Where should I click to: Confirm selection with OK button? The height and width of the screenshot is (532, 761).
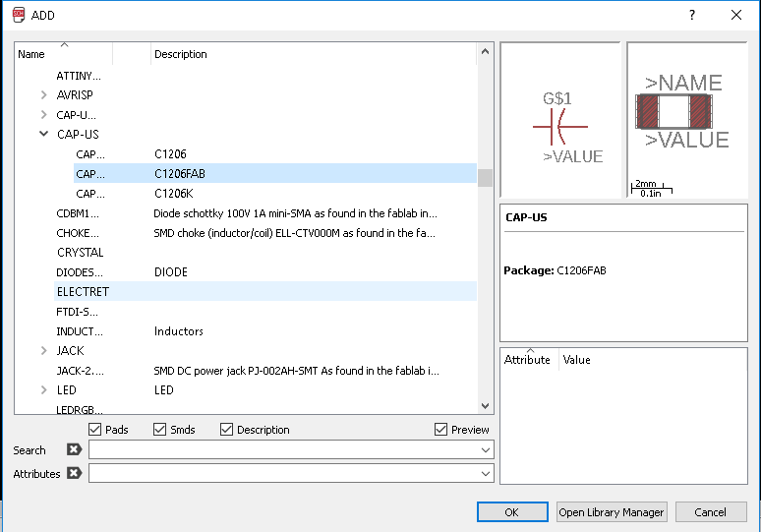click(x=512, y=512)
